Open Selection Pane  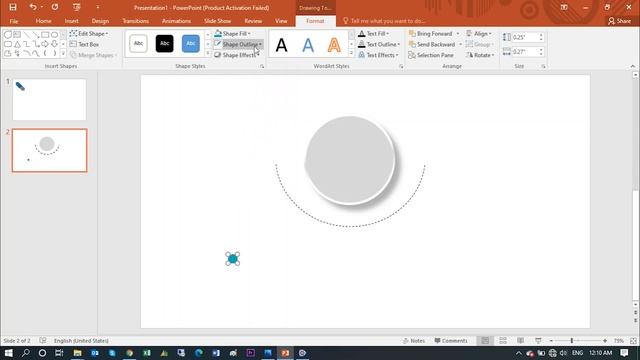tap(431, 55)
